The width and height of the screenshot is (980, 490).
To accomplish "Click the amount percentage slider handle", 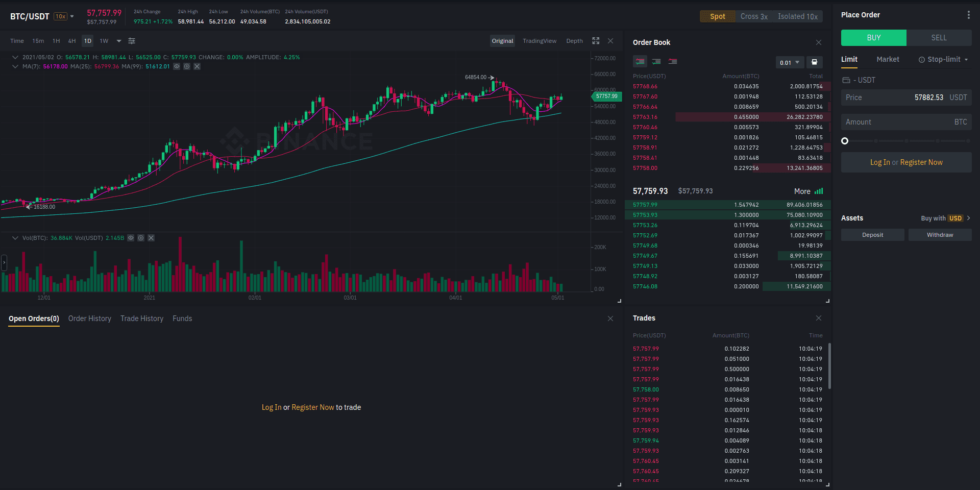I will 845,141.
